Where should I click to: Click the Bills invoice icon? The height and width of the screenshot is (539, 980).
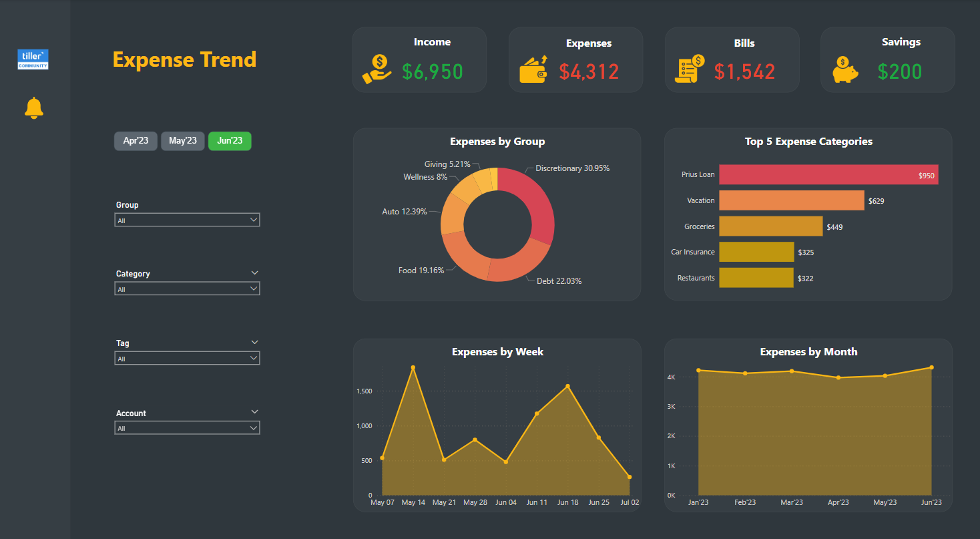click(x=689, y=69)
